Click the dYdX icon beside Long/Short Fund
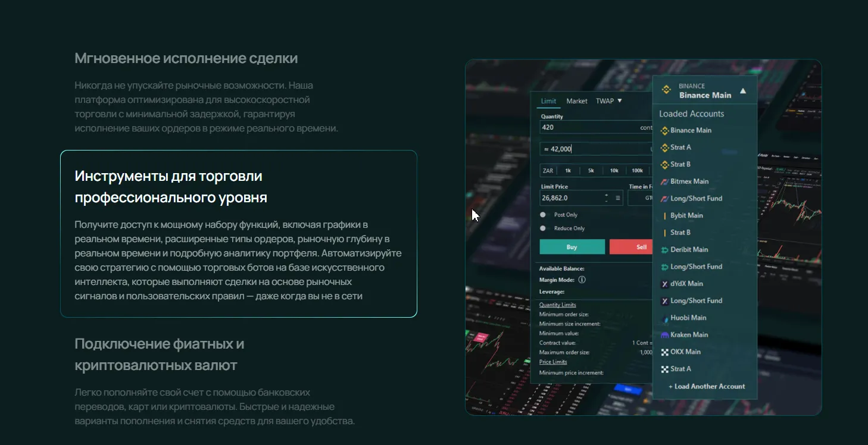 pos(665,301)
